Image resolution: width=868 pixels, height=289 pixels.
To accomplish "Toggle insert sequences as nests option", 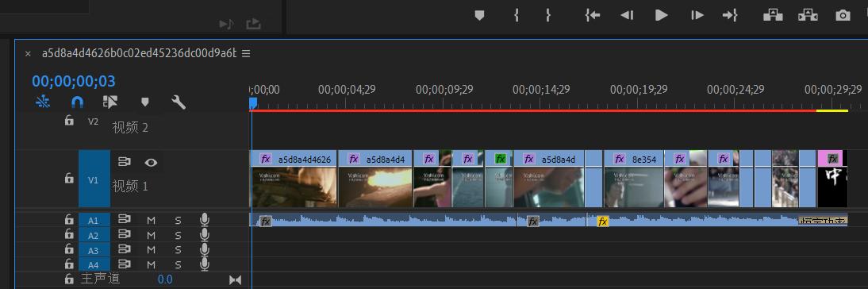I will [43, 102].
